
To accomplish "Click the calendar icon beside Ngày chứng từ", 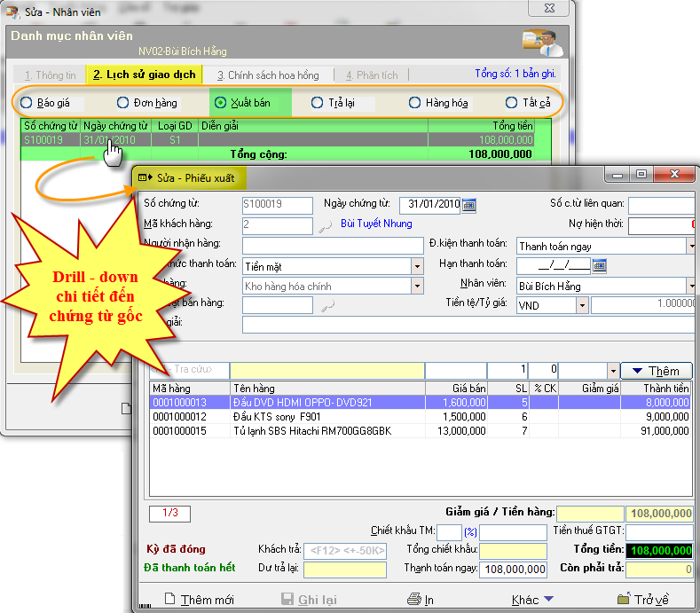I will 469,205.
